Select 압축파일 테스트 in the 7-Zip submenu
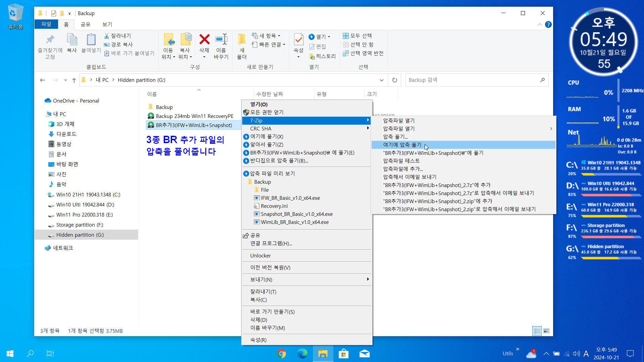 463,161
